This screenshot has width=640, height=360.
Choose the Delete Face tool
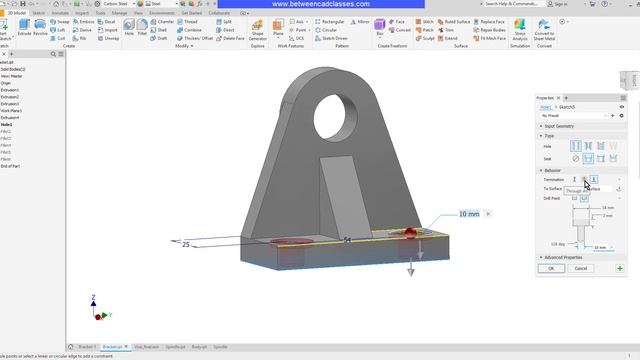click(230, 38)
